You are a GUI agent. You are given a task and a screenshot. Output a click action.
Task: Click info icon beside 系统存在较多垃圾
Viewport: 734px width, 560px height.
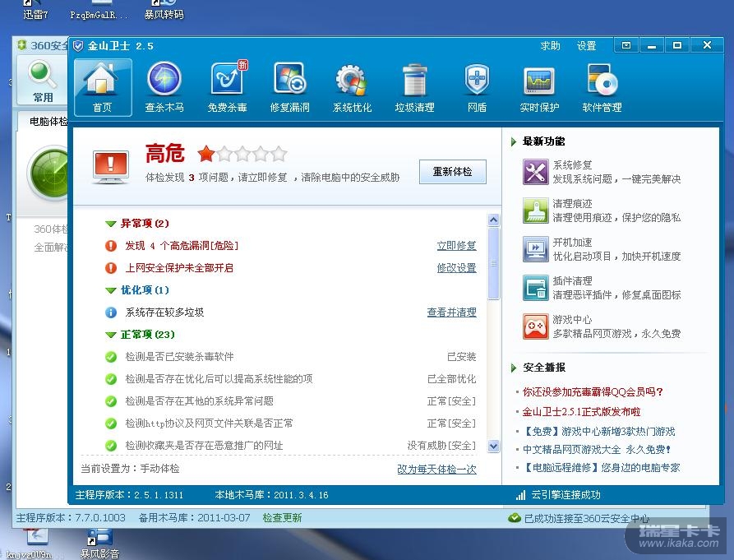click(x=111, y=312)
